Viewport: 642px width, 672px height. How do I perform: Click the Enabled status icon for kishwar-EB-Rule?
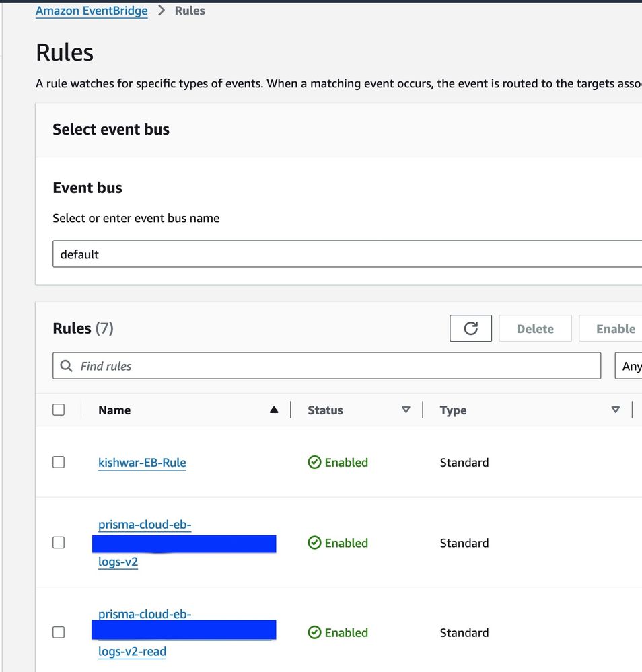pos(314,462)
